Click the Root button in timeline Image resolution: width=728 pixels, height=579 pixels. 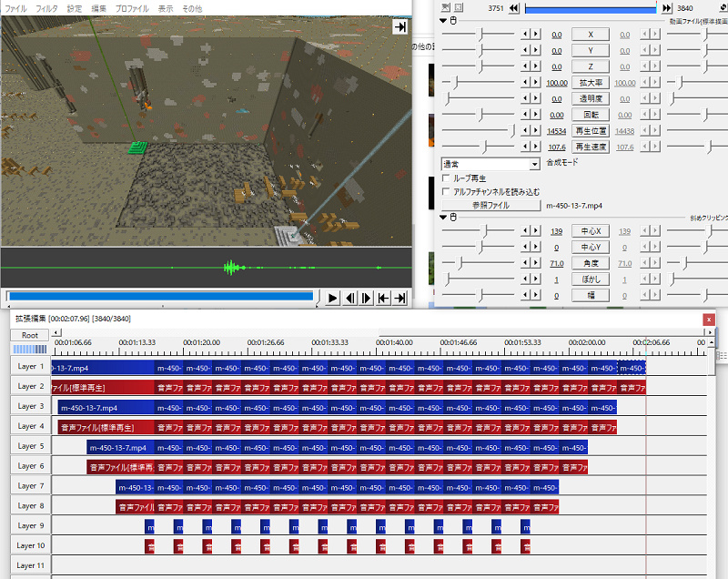coord(30,335)
